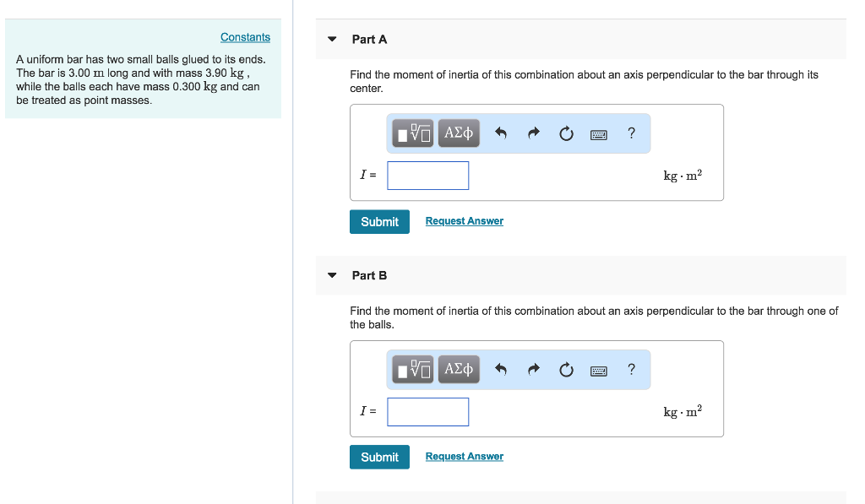865x504 pixels.
Task: Open help via question mark in Part B
Action: click(630, 369)
